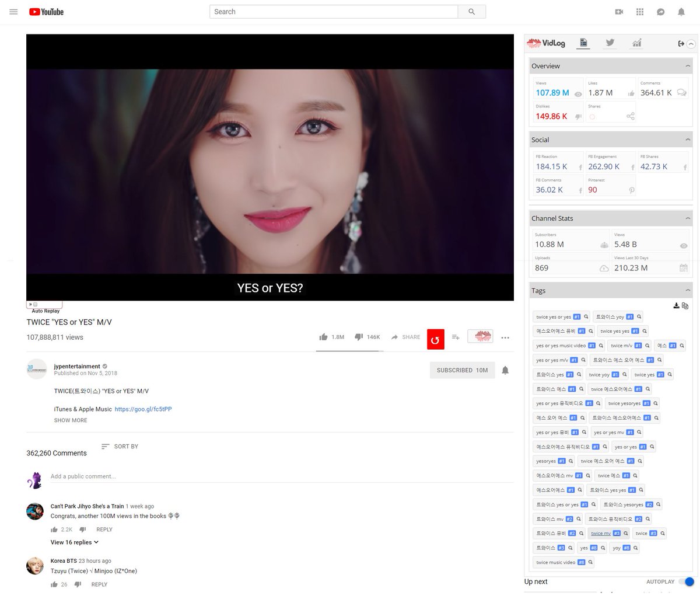Screen dimensions: 700x606
Task: Dislike the video with thumbs down
Action: 359,337
